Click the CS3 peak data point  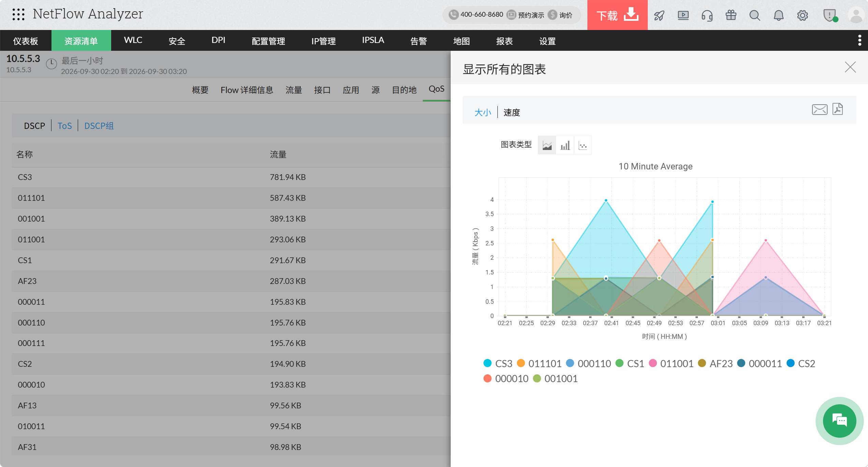606,200
